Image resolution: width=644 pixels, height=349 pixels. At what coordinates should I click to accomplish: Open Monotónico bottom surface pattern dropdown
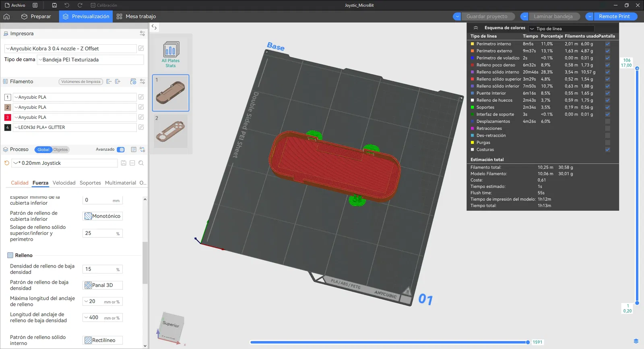[x=103, y=216]
